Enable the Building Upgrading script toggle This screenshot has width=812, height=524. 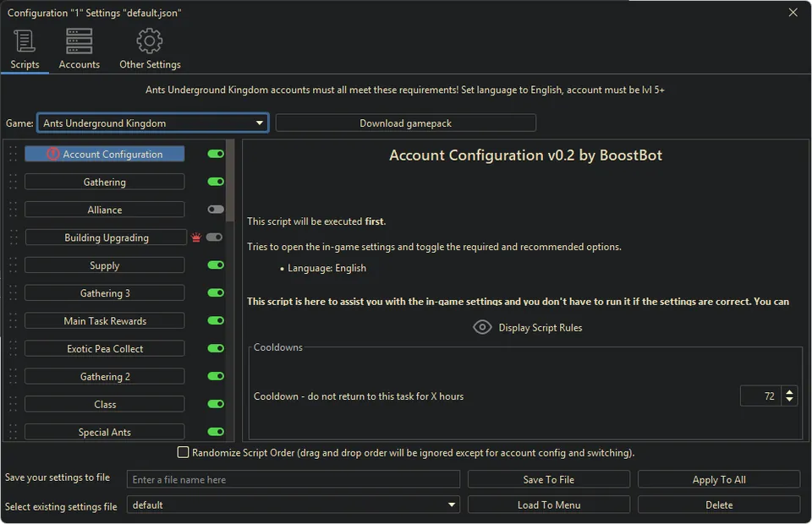214,237
